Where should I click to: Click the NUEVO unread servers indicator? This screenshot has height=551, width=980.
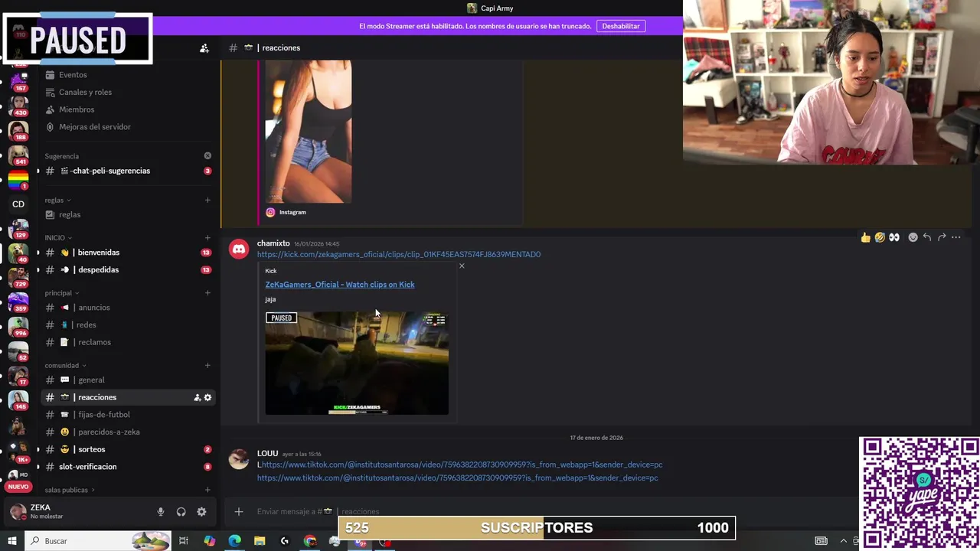[x=18, y=487]
